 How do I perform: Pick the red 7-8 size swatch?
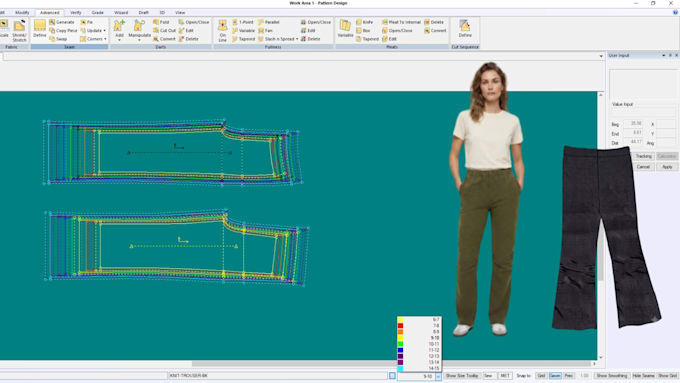coord(400,326)
